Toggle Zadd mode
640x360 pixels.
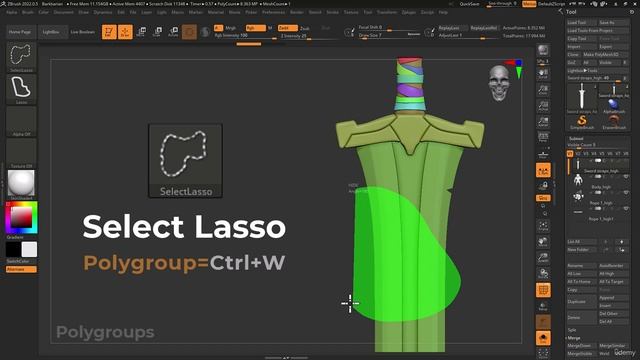[287, 28]
